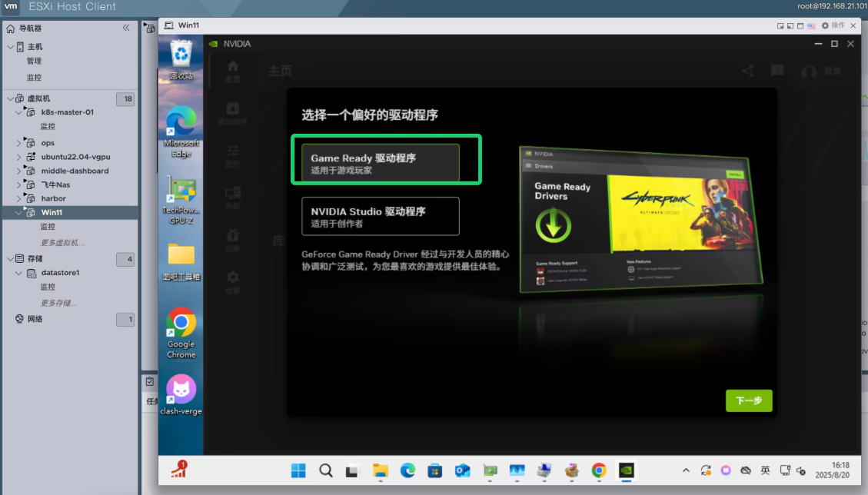Image resolution: width=868 pixels, height=495 pixels.
Task: Click the 18 badge next to 虚拟机
Action: coord(125,99)
